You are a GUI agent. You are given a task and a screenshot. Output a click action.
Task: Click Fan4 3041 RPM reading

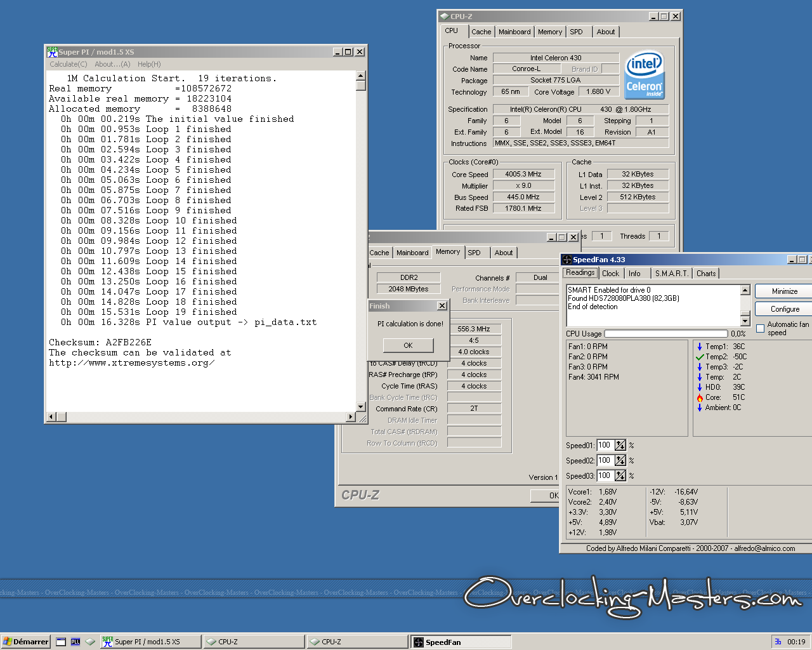tap(594, 377)
